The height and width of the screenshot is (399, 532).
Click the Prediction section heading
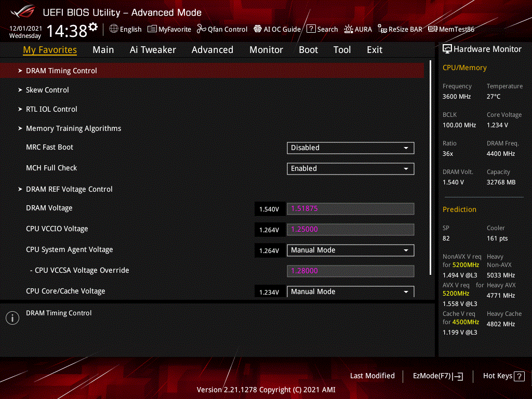tap(459, 209)
